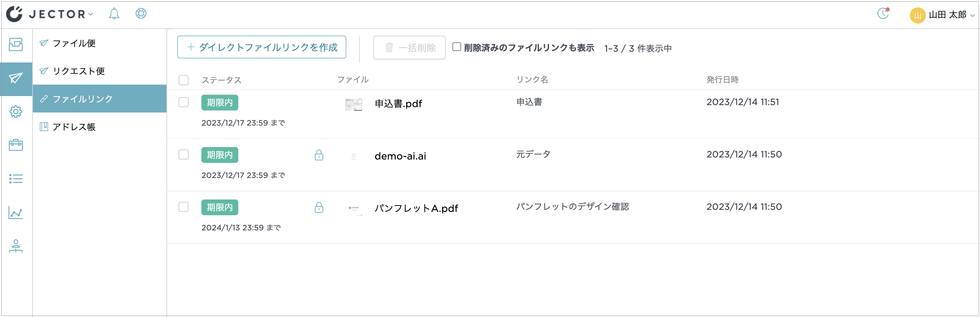
Task: Click the lock icon on demo-ai.ai row
Action: [319, 155]
